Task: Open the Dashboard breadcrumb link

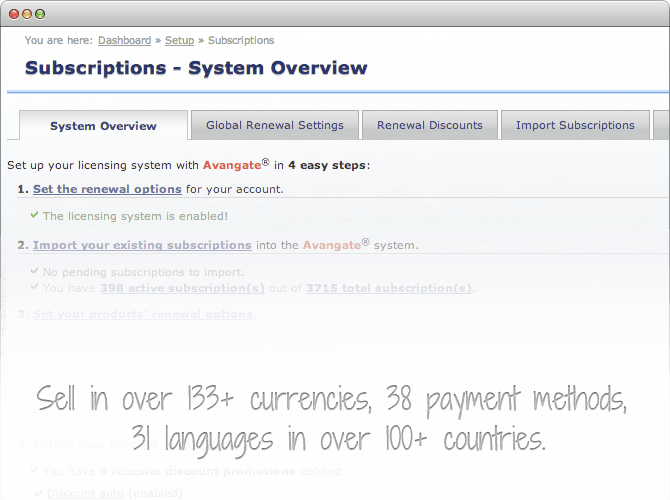Action: pyautogui.click(x=124, y=41)
